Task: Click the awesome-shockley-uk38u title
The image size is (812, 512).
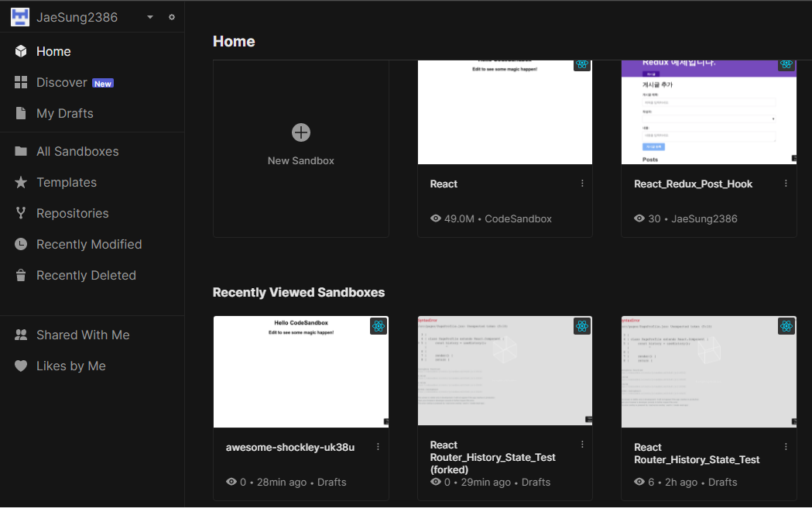Action: click(x=290, y=447)
